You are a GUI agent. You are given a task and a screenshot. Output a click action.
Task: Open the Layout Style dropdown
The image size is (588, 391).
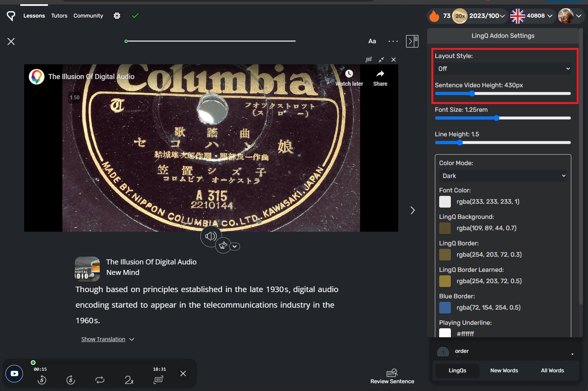pyautogui.click(x=503, y=69)
